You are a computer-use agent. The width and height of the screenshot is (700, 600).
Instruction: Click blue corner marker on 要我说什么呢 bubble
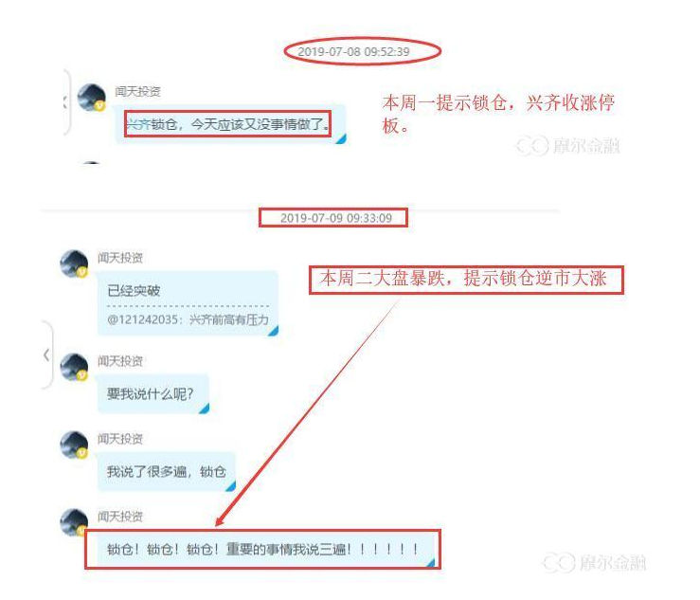pyautogui.click(x=204, y=409)
